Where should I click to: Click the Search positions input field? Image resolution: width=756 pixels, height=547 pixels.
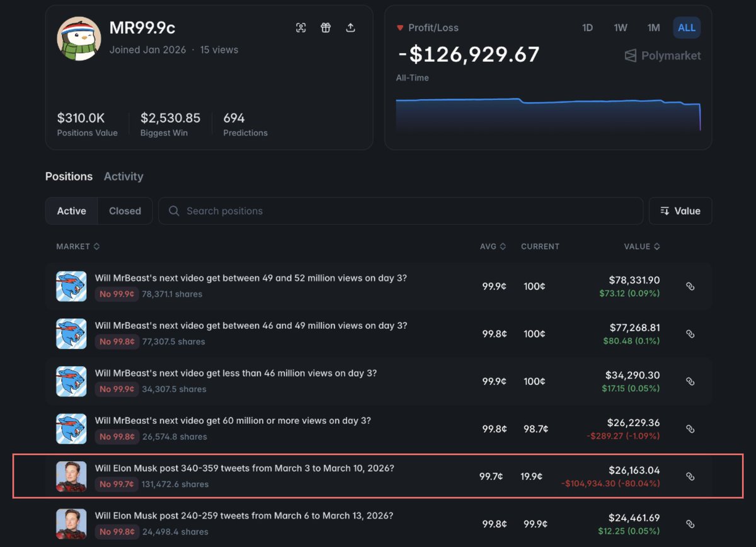point(401,211)
